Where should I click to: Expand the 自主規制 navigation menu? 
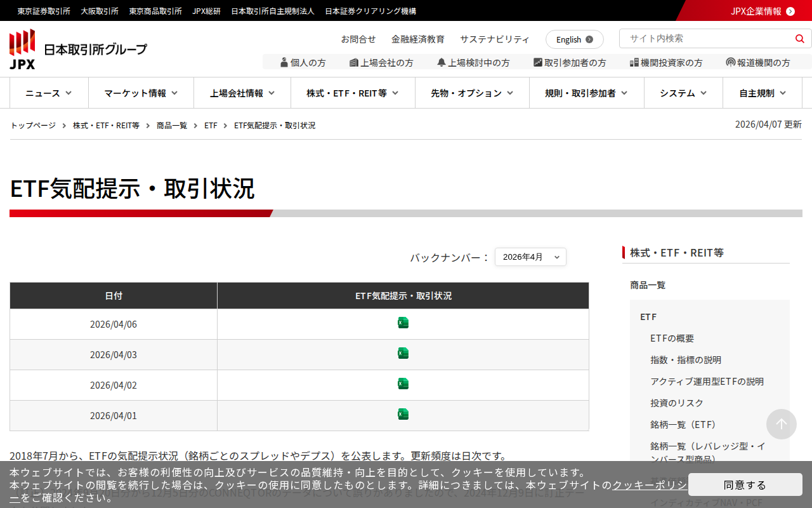(x=763, y=93)
